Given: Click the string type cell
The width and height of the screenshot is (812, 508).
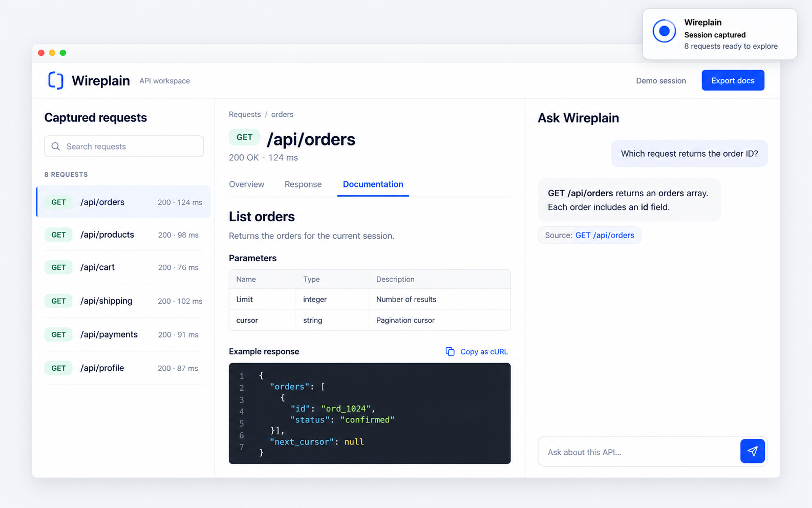Looking at the screenshot, I should (332, 320).
